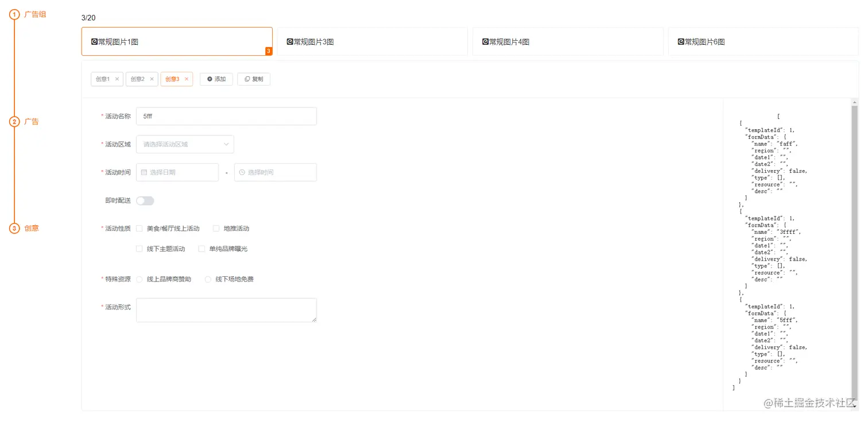Focus the 活动名称 input field

(x=226, y=116)
